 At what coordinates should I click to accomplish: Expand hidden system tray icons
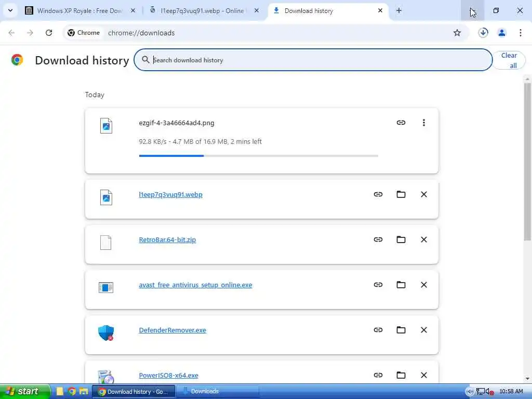point(470,392)
